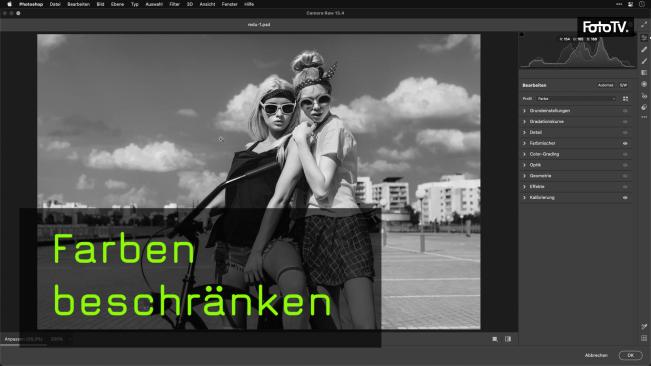Open the Auswahl menu
This screenshot has height=366, width=651.
click(154, 4)
